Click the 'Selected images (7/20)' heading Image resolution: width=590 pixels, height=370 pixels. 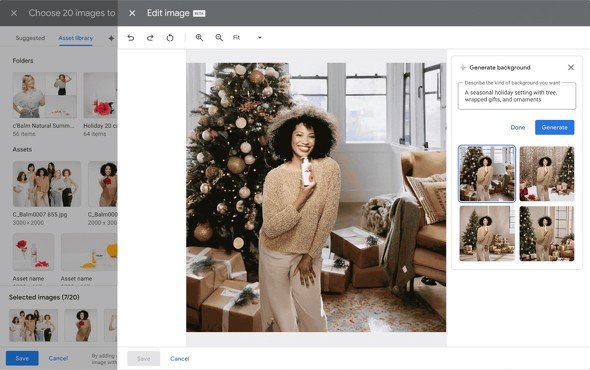[44, 297]
